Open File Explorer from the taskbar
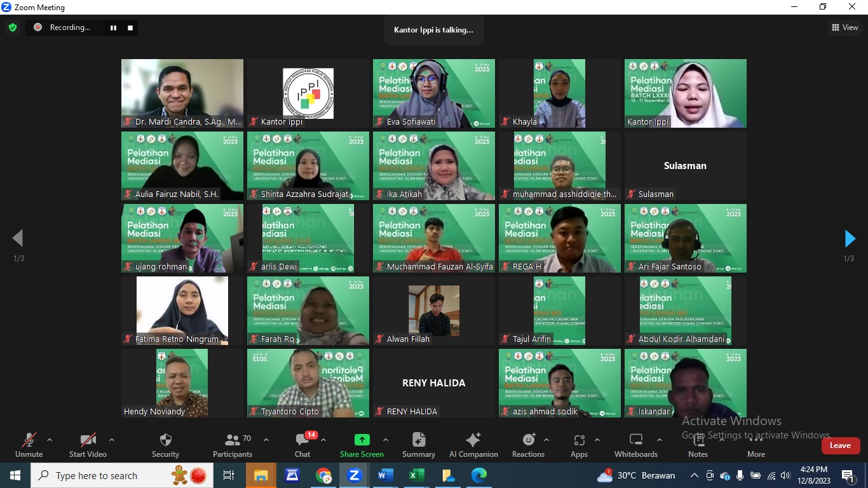This screenshot has width=868, height=488. click(x=261, y=475)
